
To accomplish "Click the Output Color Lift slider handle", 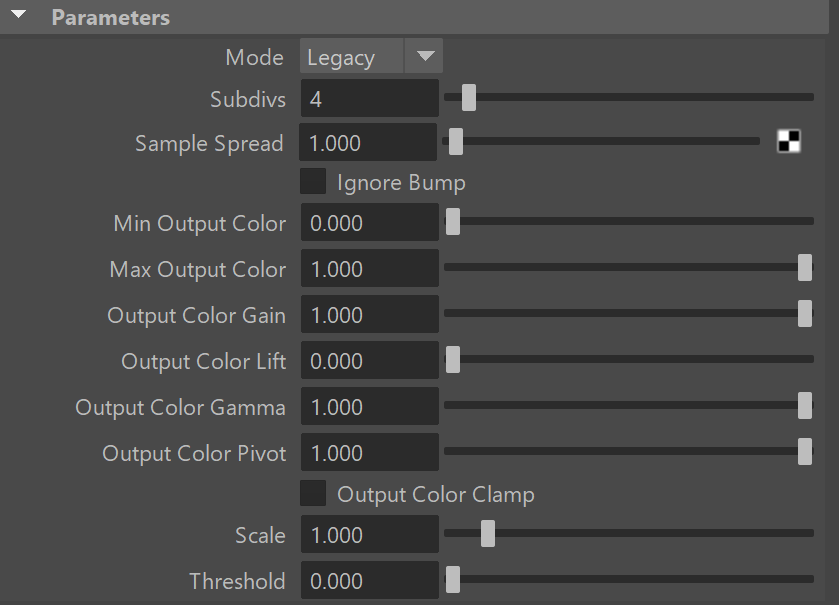I will [453, 359].
